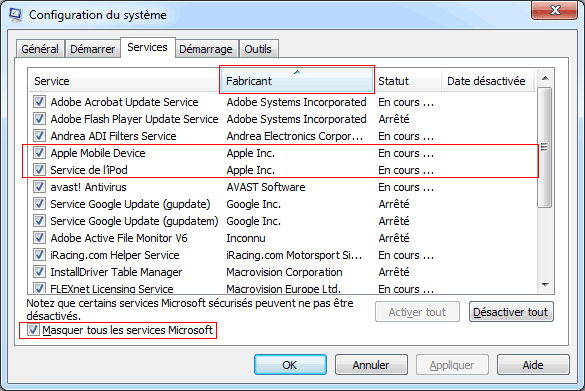Select the avast! Antivirus row text
The width and height of the screenshot is (585, 391).
coord(88,187)
